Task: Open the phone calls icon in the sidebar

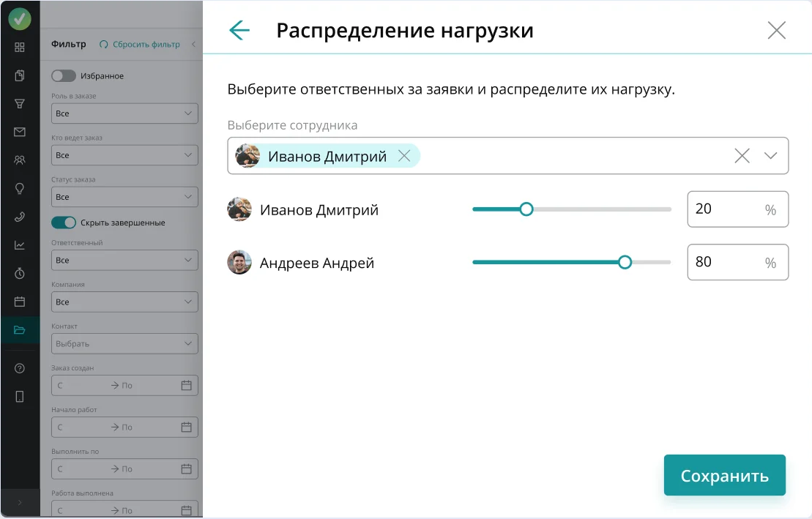Action: pos(20,217)
